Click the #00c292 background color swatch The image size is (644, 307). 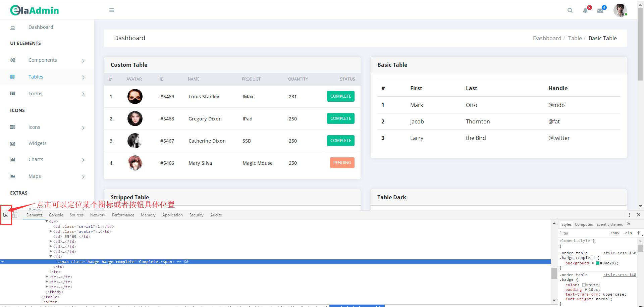pos(598,263)
